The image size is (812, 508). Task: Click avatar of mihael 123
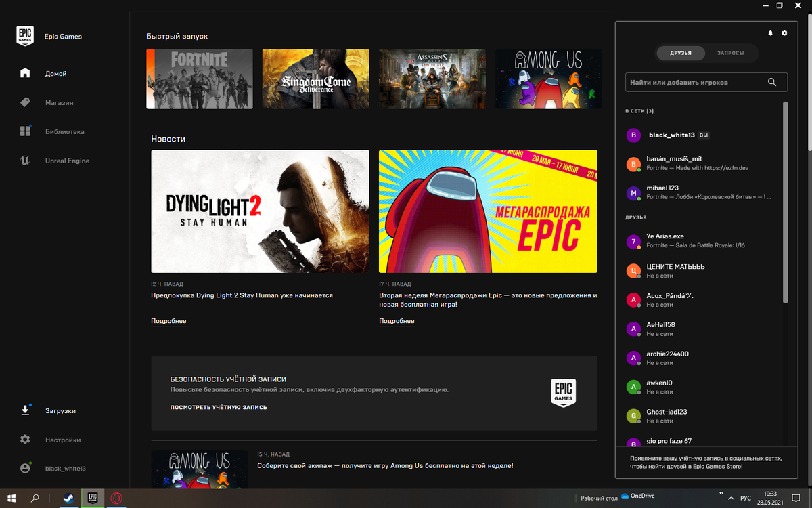pos(633,193)
